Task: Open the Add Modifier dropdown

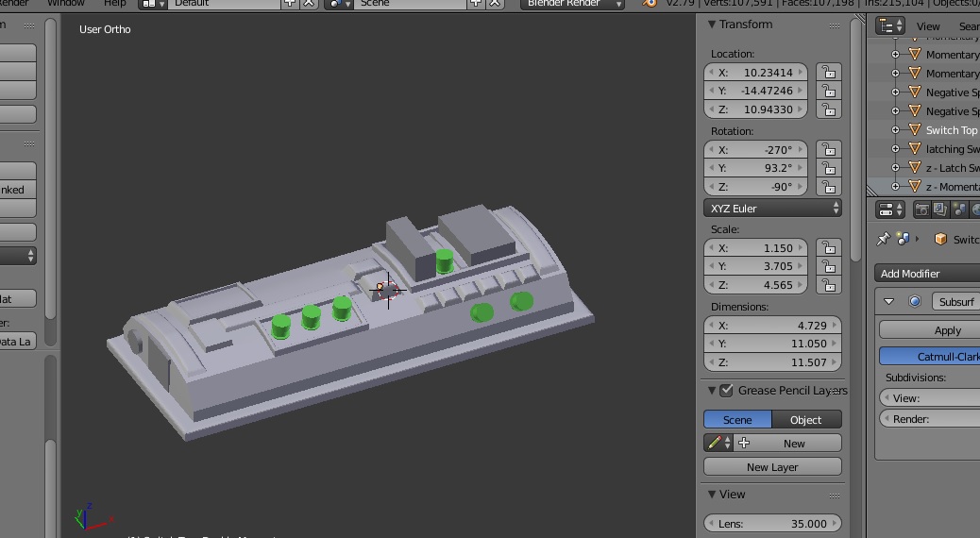Action: point(925,274)
